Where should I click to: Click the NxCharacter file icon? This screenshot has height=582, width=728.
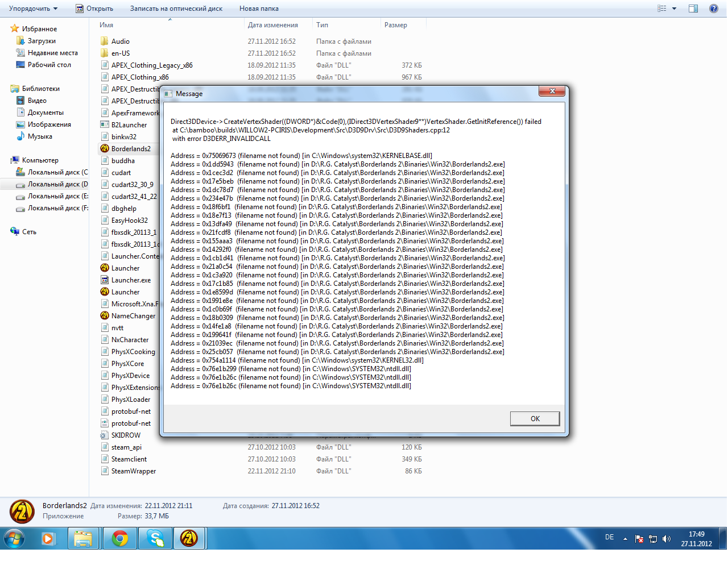point(105,339)
